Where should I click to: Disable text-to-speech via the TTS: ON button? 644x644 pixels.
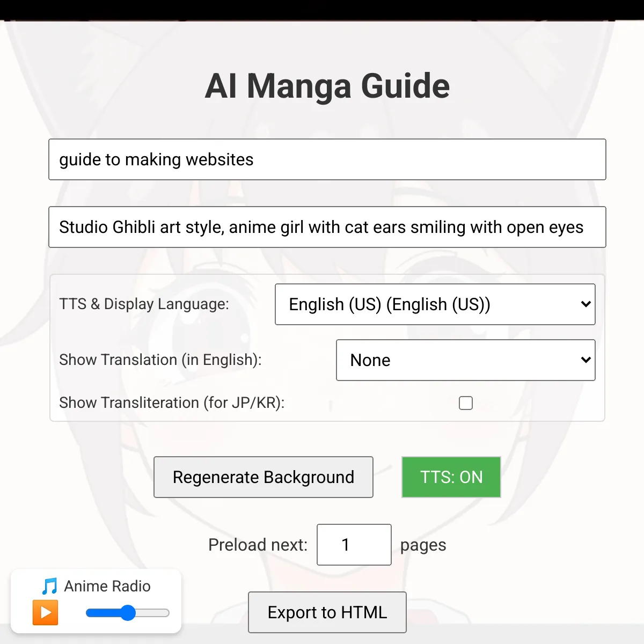click(x=451, y=477)
